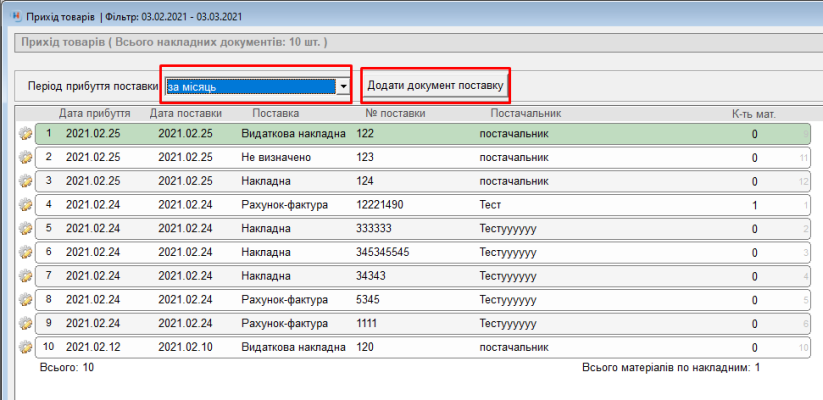The width and height of the screenshot is (823, 400).
Task: Open settings gear next to row 2
Action: pyautogui.click(x=26, y=158)
